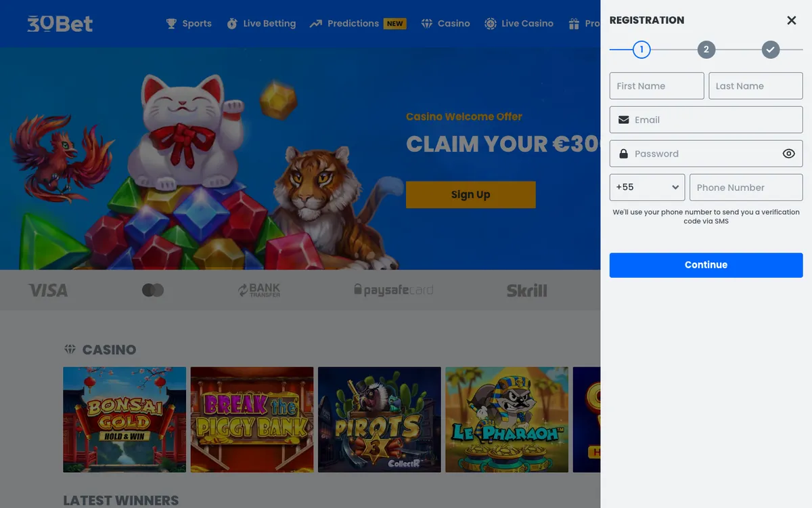
Task: Click the Live Betting stopwatch icon
Action: [x=232, y=24]
